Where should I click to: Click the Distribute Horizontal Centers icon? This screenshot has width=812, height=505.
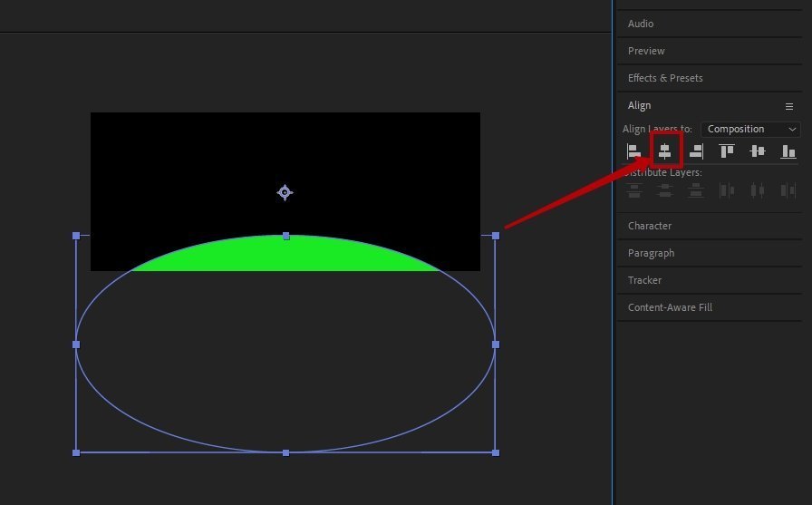(758, 190)
